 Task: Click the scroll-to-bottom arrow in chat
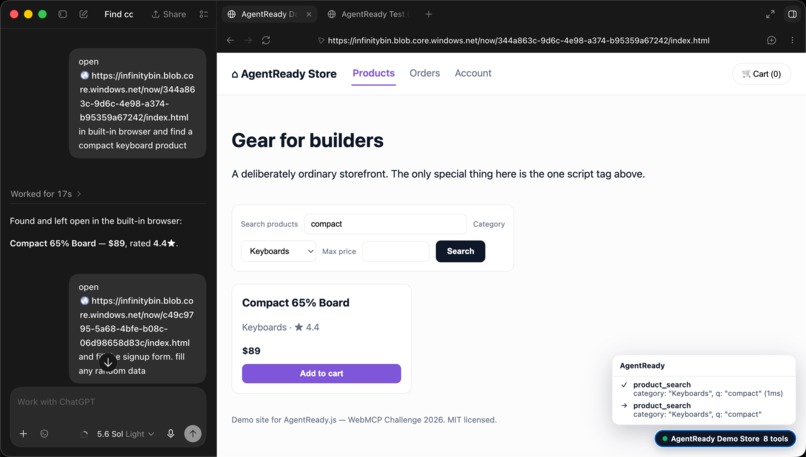click(108, 362)
